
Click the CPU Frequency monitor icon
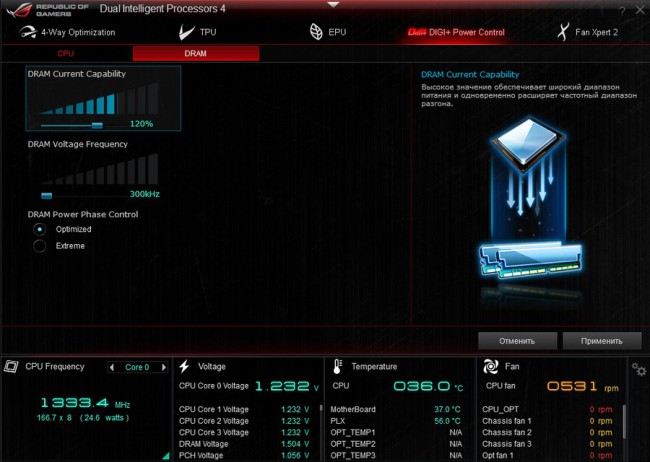tap(12, 367)
